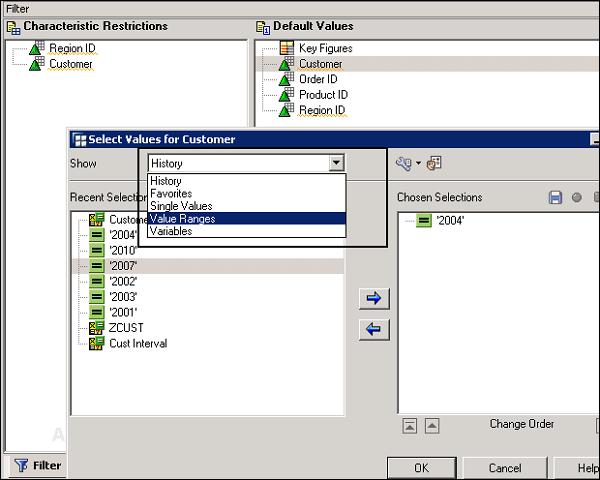Click the move to top order icon

tap(409, 426)
